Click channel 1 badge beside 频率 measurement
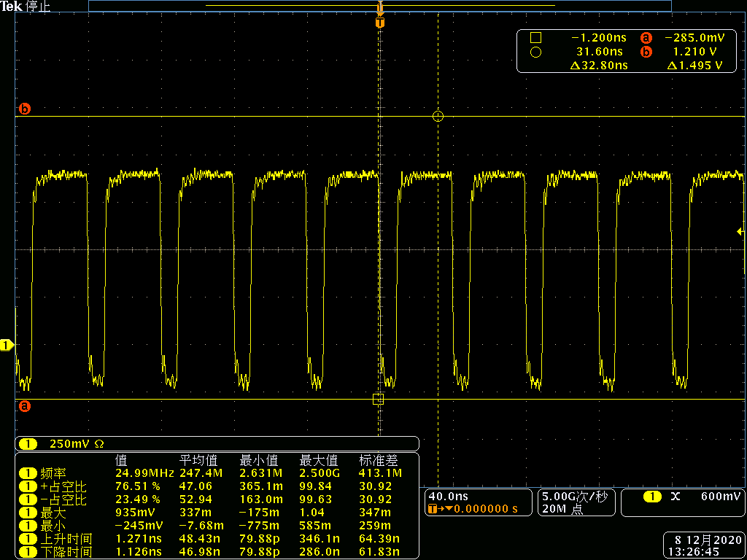747x560 pixels. click(x=28, y=473)
